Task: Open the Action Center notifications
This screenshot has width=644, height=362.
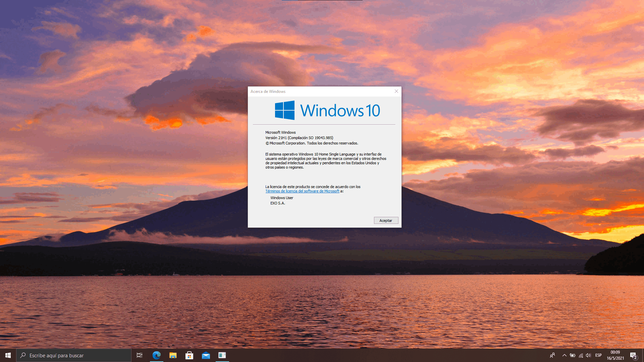Action: click(633, 355)
